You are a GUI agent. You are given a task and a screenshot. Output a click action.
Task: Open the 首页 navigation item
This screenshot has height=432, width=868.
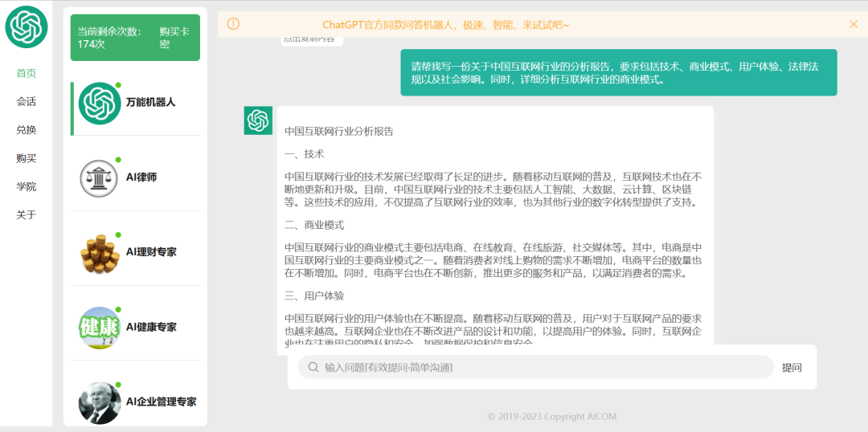(x=26, y=73)
